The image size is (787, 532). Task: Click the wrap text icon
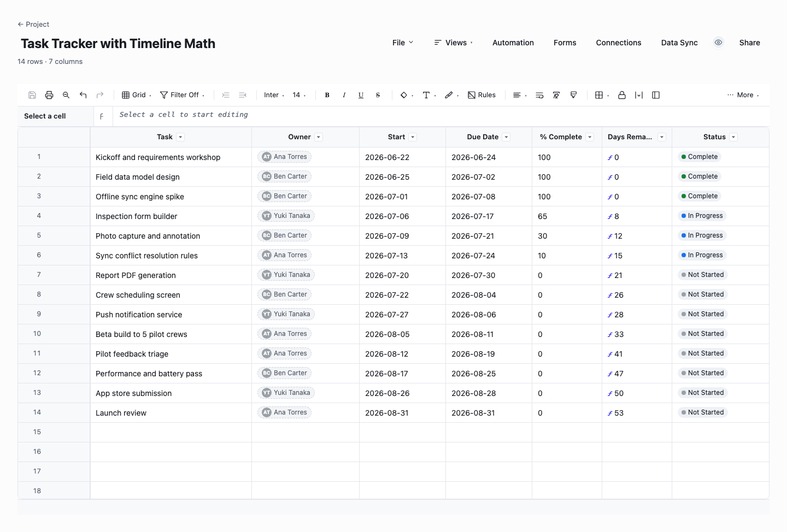pyautogui.click(x=539, y=95)
